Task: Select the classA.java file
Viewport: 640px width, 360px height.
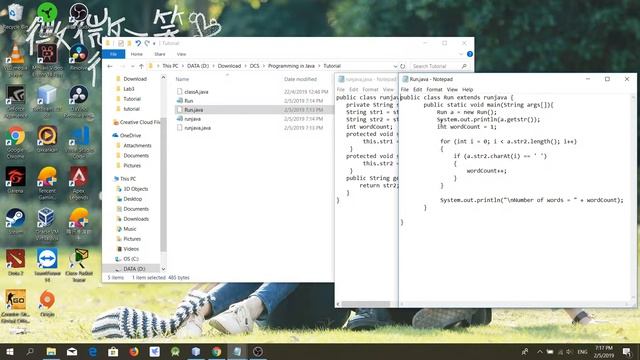Action: coord(193,92)
